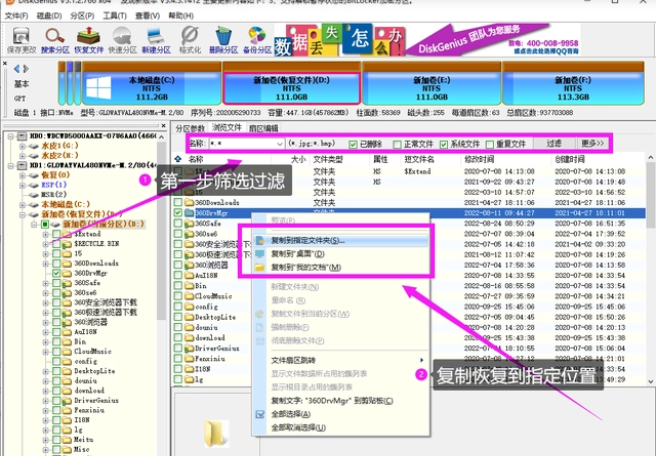Expand the 文件簇区跳转 submenu arrow
The width and height of the screenshot is (656, 456).
click(421, 360)
